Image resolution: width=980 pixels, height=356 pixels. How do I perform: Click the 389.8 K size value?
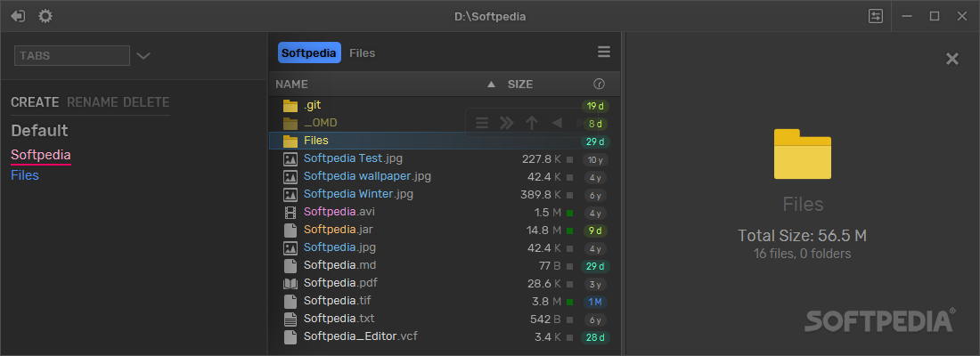541,195
